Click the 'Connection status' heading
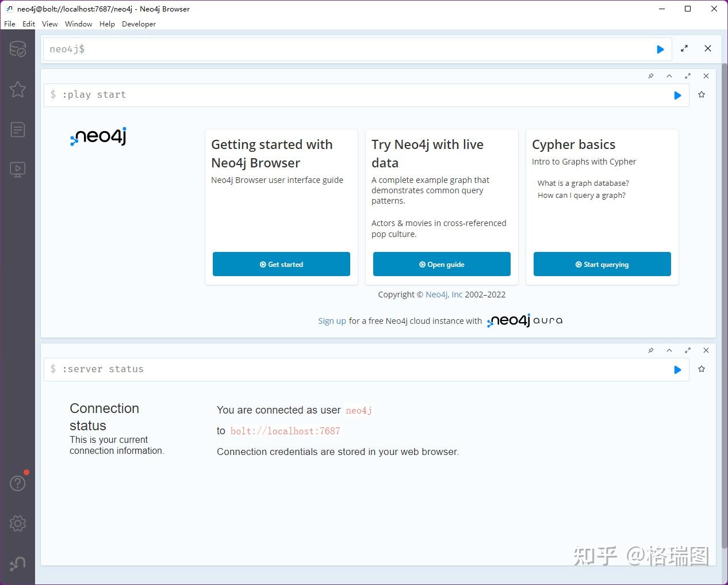728x585 pixels. click(x=104, y=417)
